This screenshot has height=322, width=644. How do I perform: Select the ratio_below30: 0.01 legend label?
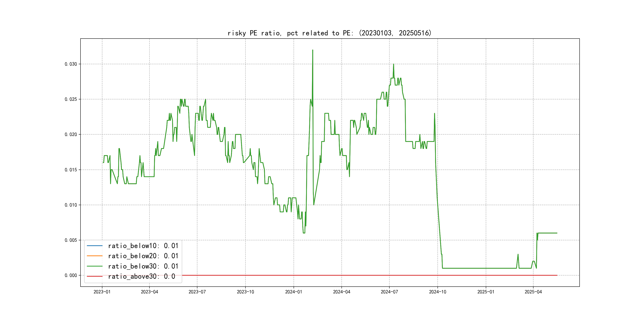143,266
